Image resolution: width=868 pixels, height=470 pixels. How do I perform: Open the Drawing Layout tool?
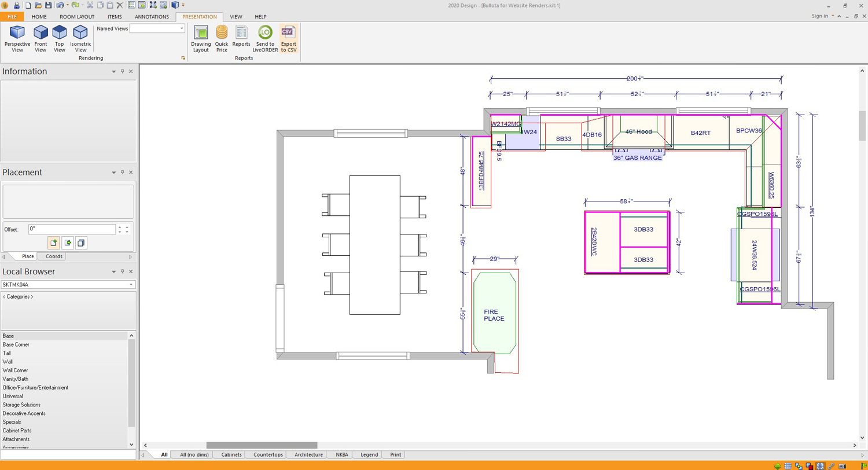201,33
